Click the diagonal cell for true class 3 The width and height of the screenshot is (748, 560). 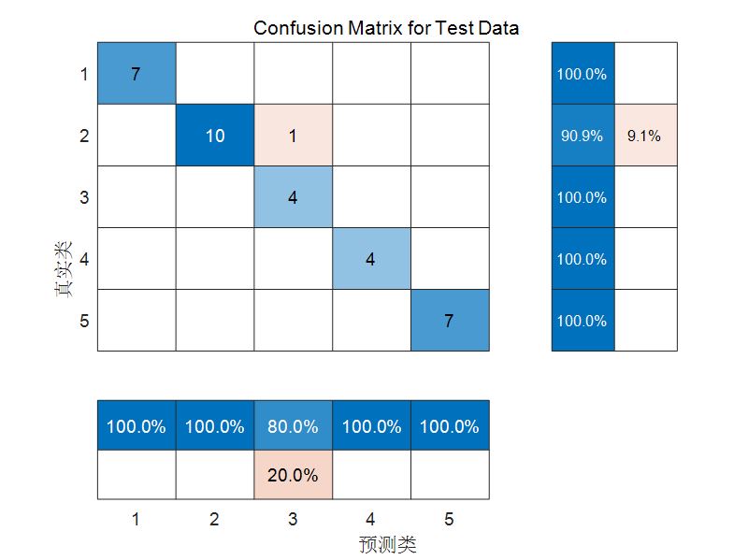293,197
